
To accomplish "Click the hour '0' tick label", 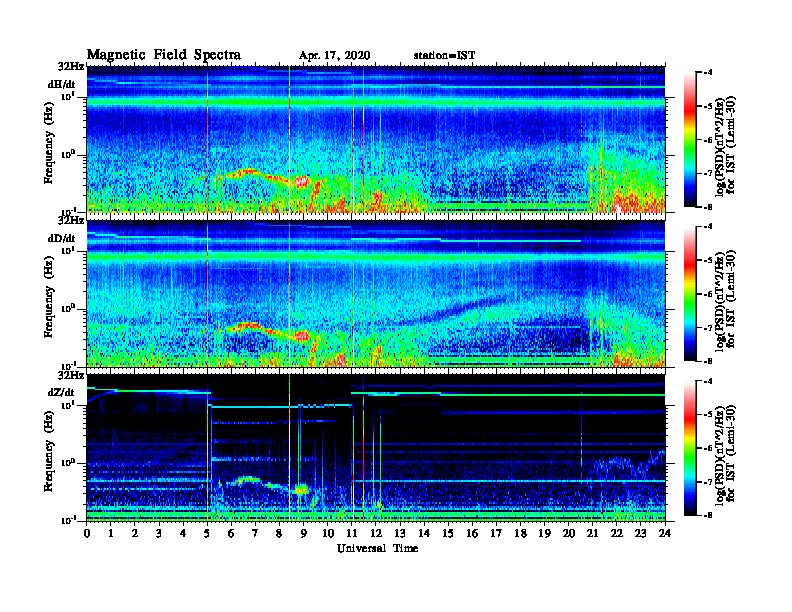I will [x=87, y=533].
